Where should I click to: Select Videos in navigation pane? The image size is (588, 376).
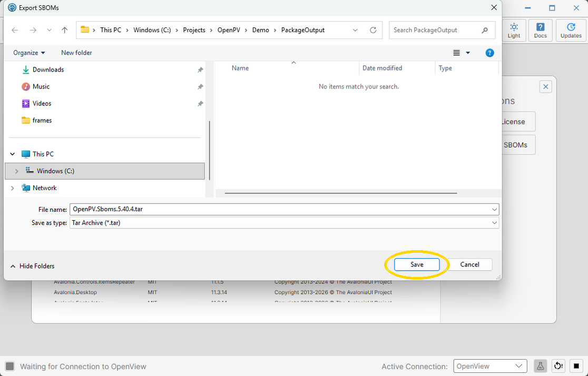click(x=42, y=103)
